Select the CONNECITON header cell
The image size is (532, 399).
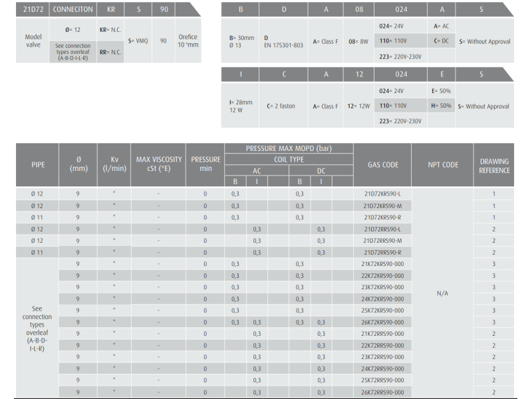point(74,9)
